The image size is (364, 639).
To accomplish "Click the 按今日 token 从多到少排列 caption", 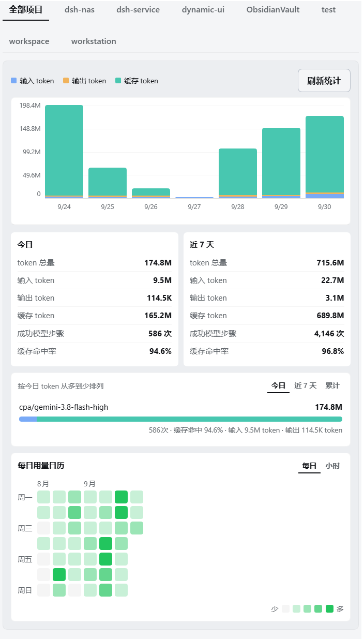I will coord(60,386).
